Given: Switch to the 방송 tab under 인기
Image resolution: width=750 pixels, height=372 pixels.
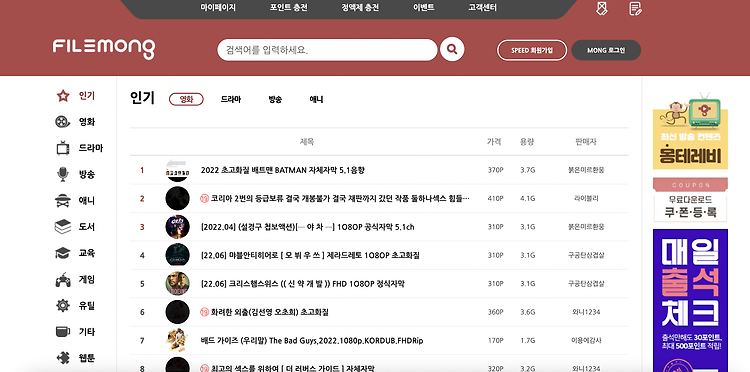Looking at the screenshot, I should (275, 99).
